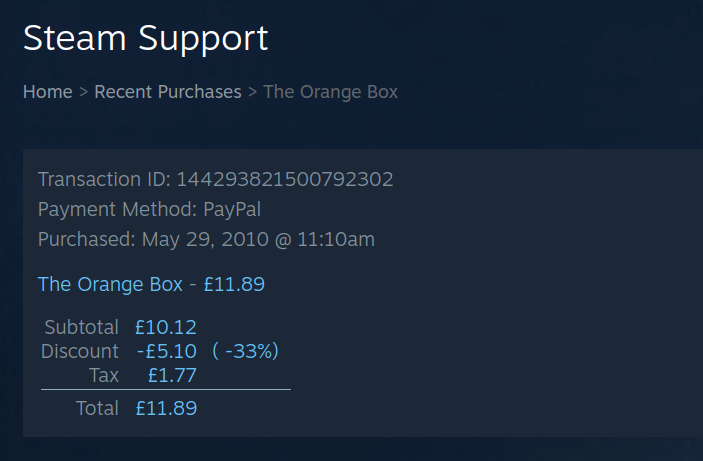
Task: Open the Recent Purchases breadcrumb
Action: point(168,92)
